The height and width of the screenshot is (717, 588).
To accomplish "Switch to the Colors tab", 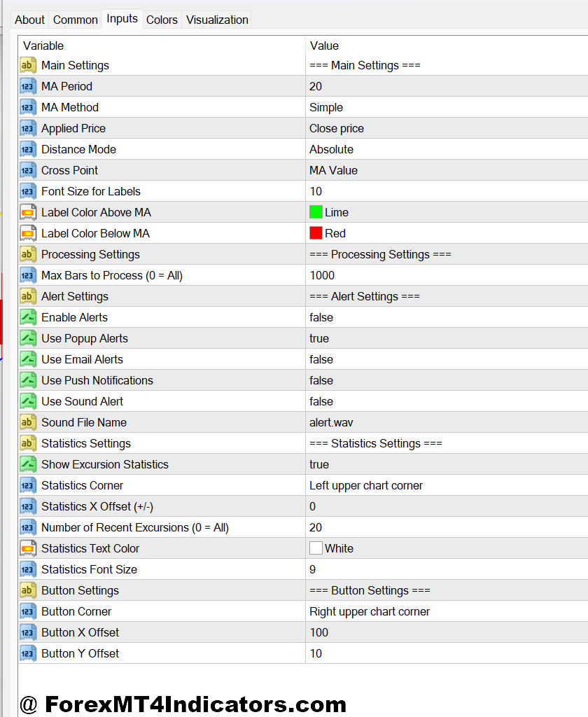I will coord(162,20).
